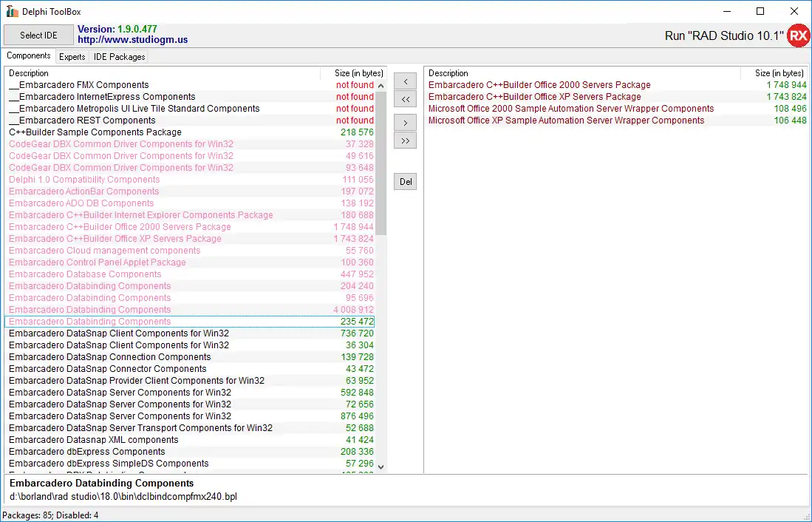The height and width of the screenshot is (522, 812).
Task: Select Embarcadero dbExpress Components row
Action: 191,452
